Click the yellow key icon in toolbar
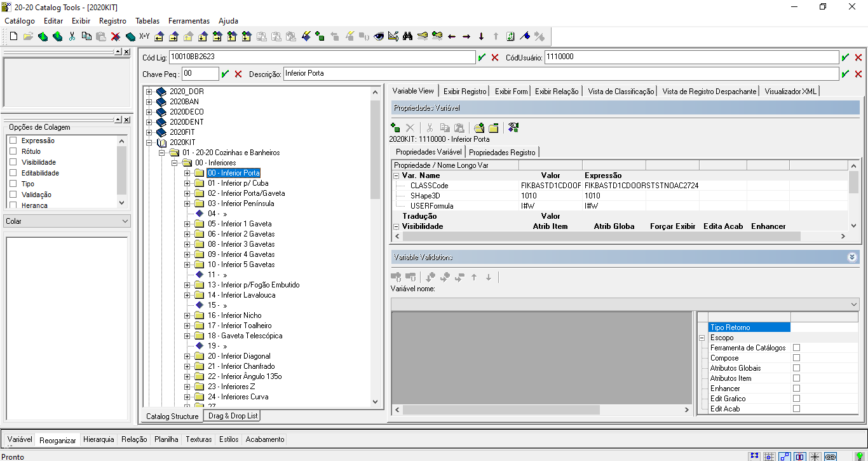The height and width of the screenshot is (461, 868). pyautogui.click(x=422, y=36)
